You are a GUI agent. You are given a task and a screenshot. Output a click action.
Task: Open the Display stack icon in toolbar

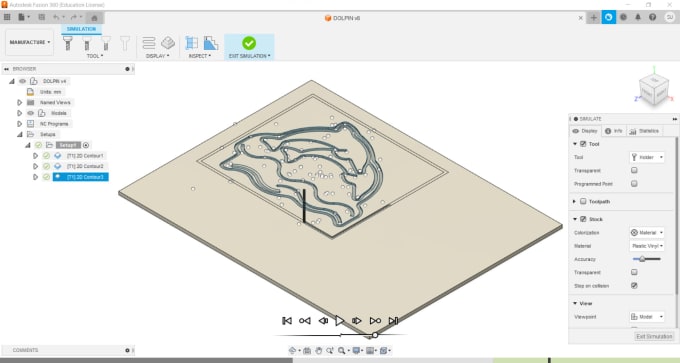[x=149, y=43]
